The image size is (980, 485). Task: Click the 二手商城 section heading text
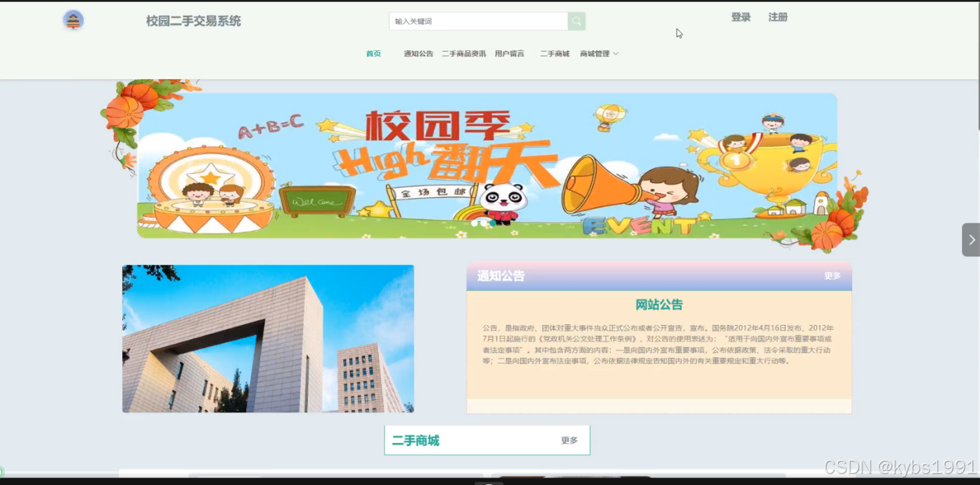pos(416,441)
